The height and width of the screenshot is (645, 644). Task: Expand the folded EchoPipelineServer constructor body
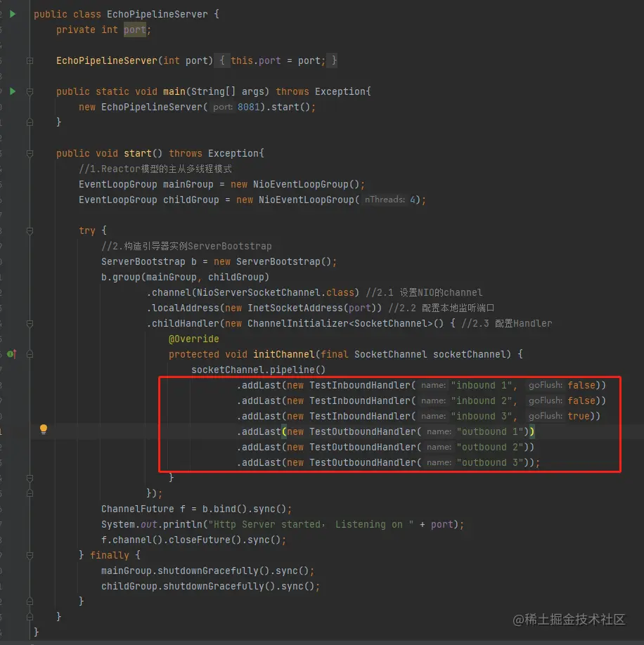[30, 61]
